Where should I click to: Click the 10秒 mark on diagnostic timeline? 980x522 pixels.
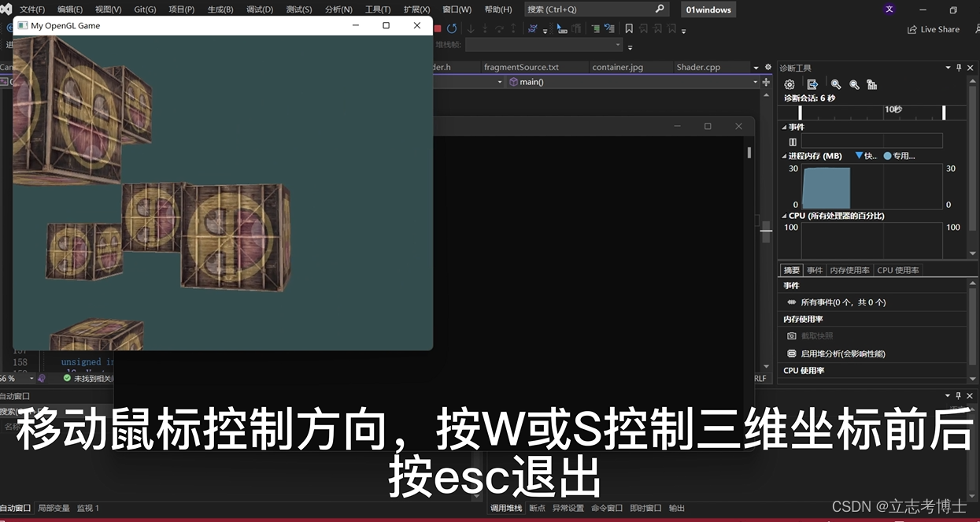click(x=893, y=109)
